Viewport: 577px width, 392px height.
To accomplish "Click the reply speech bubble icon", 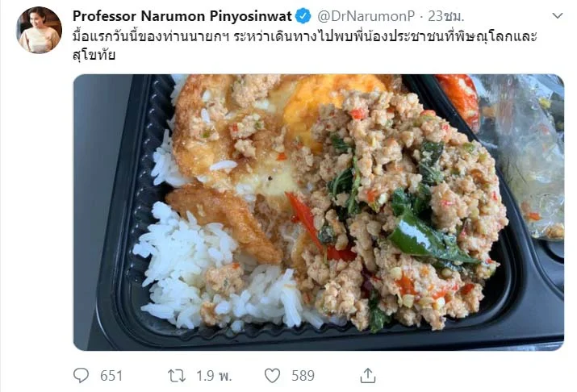I will (81, 375).
